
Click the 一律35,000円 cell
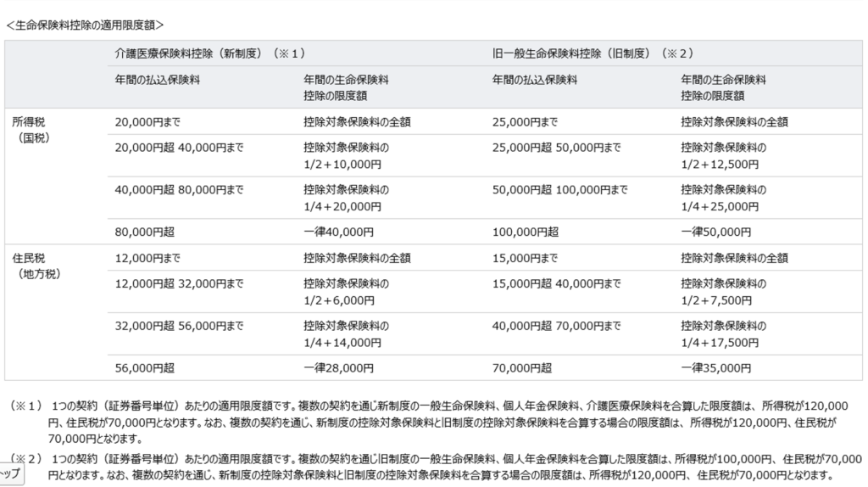tap(715, 367)
